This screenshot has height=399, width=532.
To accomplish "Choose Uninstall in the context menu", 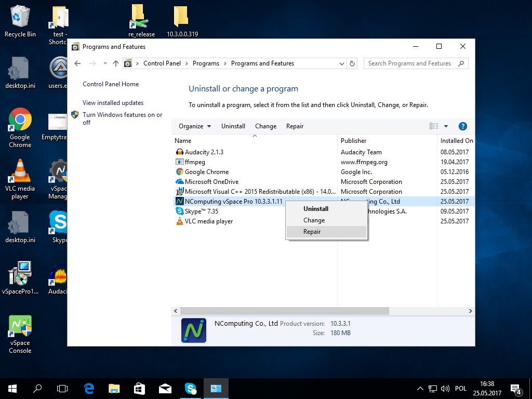I will click(x=316, y=209).
